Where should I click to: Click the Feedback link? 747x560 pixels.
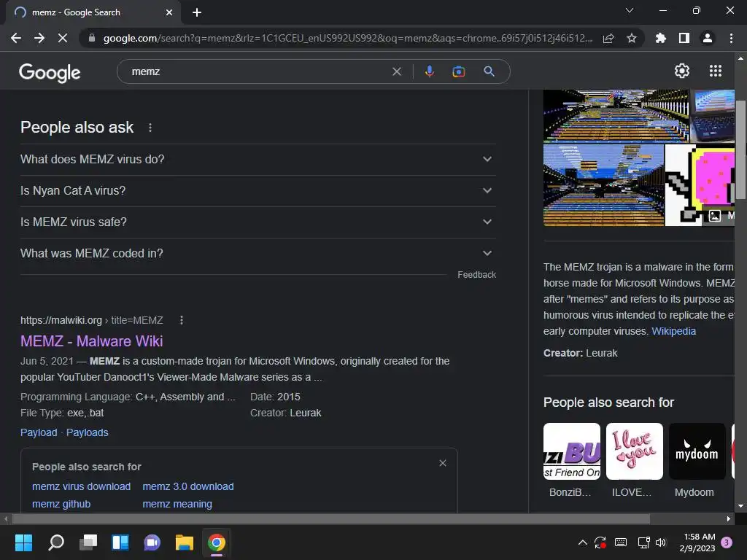[476, 275]
